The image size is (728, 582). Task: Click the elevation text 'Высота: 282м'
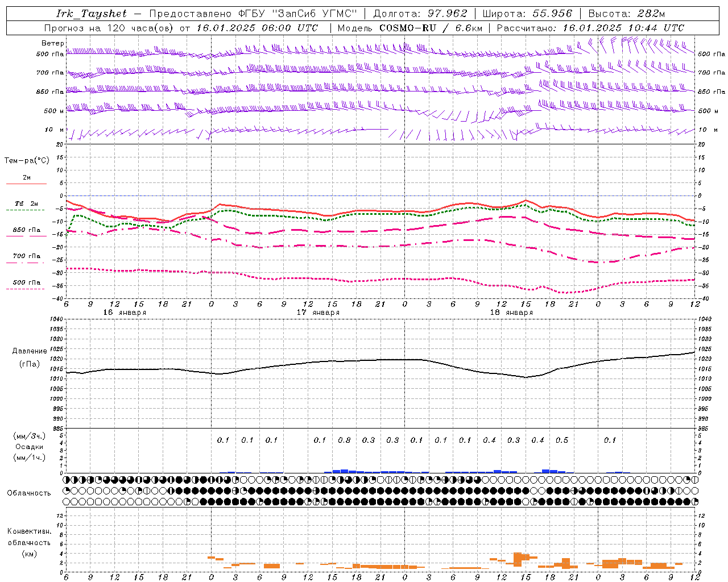click(x=626, y=14)
